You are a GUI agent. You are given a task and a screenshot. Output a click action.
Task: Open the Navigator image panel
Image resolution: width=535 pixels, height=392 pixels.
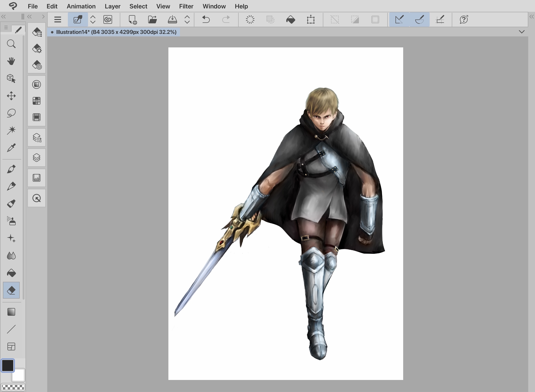[x=37, y=178]
